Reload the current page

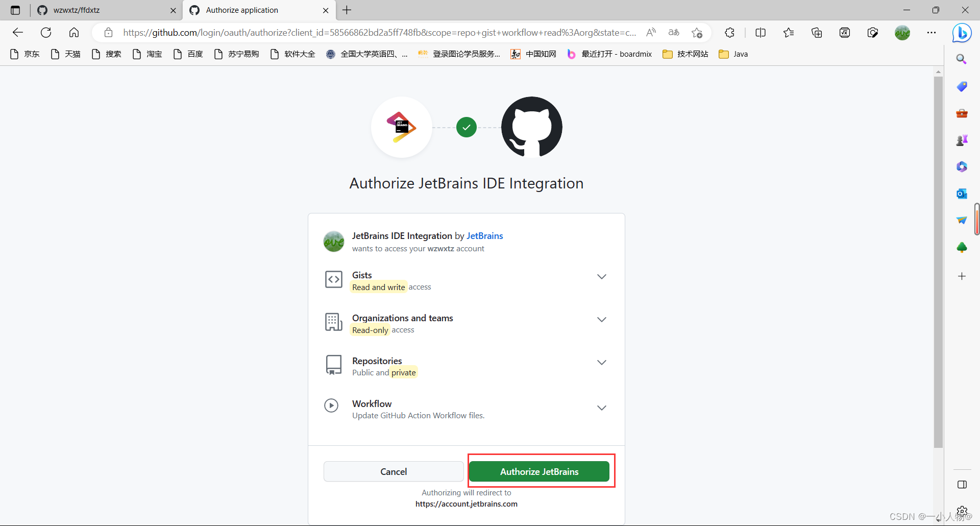pyautogui.click(x=46, y=33)
